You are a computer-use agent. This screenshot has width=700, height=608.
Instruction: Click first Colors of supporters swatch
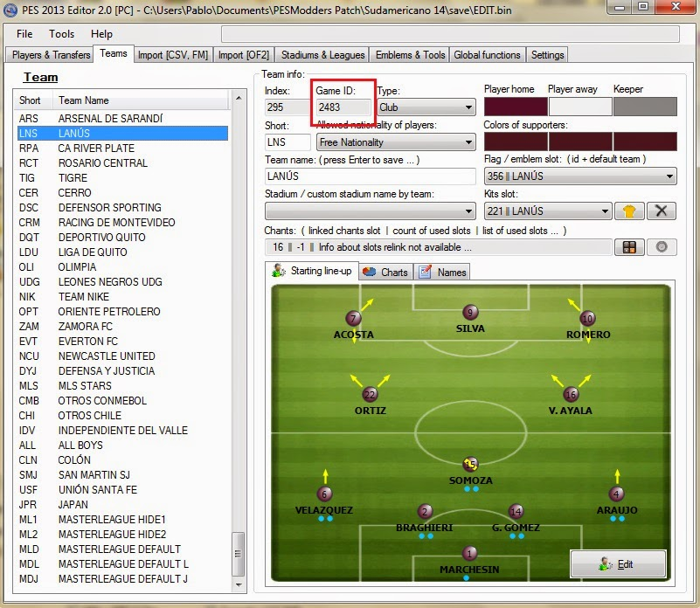coord(516,142)
